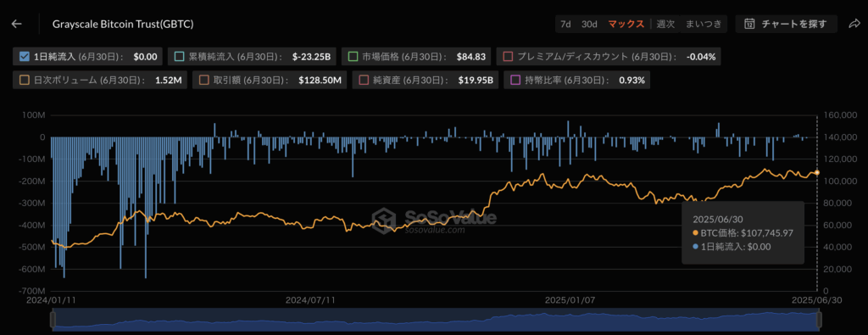Select the マックス time range
This screenshot has width=868, height=335.
[626, 24]
